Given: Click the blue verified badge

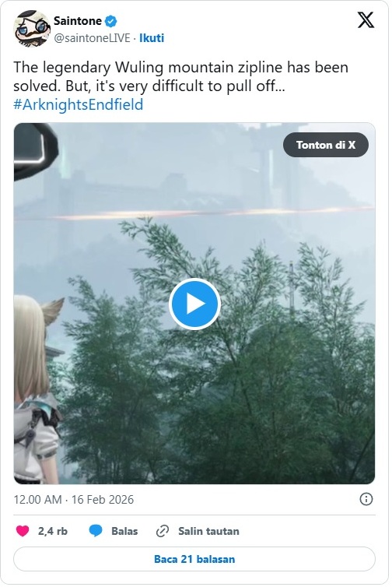Looking at the screenshot, I should point(110,21).
